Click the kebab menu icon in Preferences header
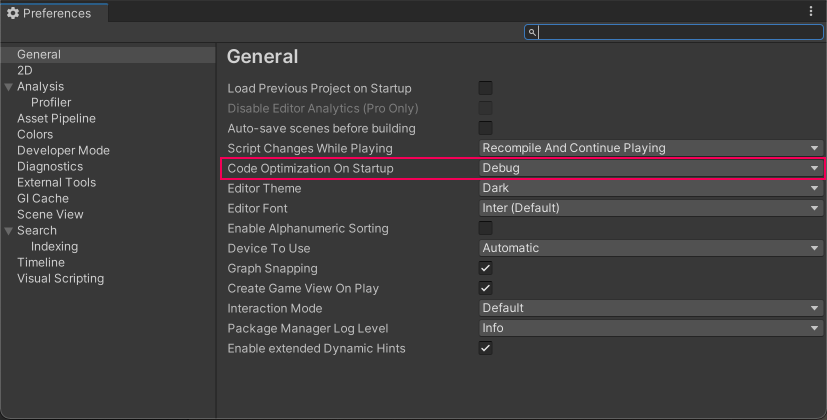The image size is (827, 420). pyautogui.click(x=811, y=12)
